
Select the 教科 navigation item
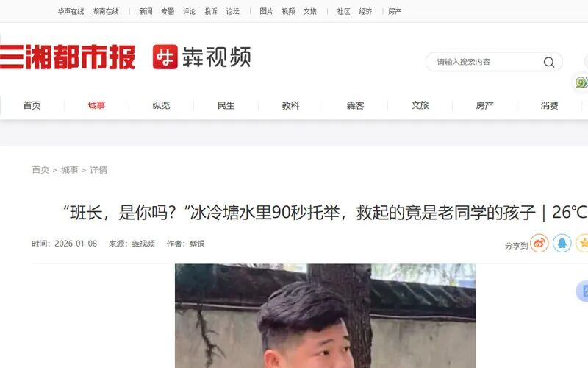click(290, 105)
